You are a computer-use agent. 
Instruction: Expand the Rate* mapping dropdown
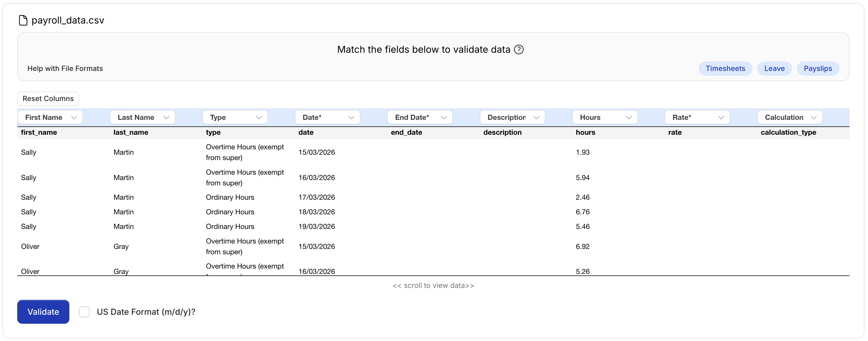tap(697, 117)
